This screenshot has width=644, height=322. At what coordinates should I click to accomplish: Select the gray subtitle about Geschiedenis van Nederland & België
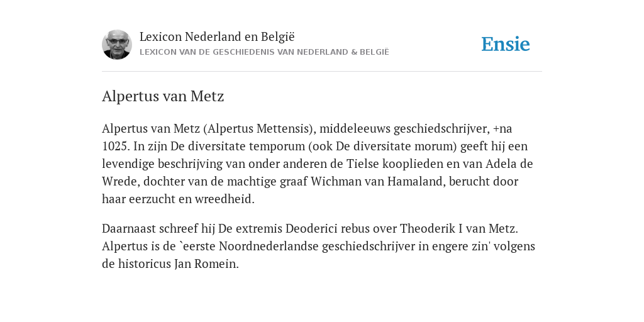pos(264,52)
